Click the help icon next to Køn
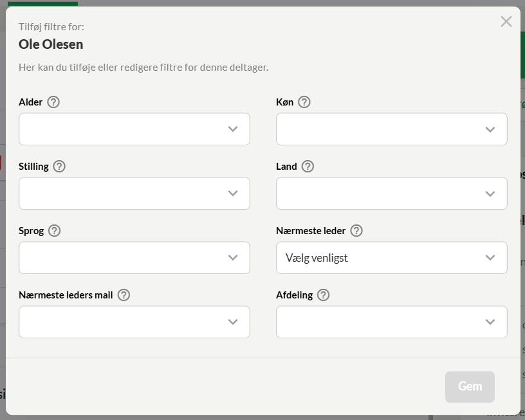 304,102
